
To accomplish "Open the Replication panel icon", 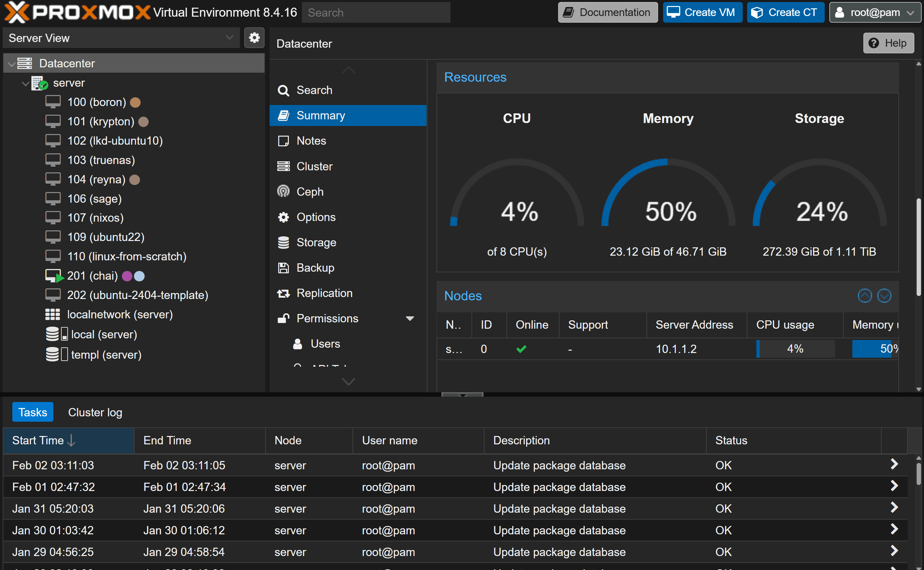I will (x=283, y=293).
